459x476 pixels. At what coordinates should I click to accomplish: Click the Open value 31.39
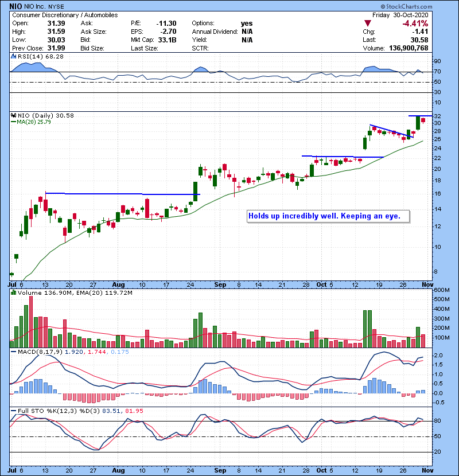pos(56,24)
